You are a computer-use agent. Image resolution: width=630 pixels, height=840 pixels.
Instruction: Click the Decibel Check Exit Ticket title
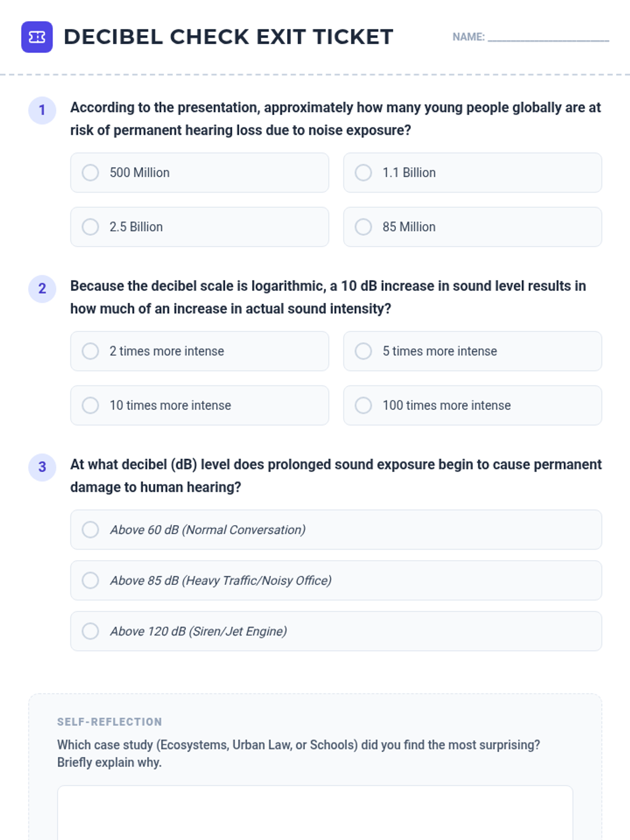[228, 37]
